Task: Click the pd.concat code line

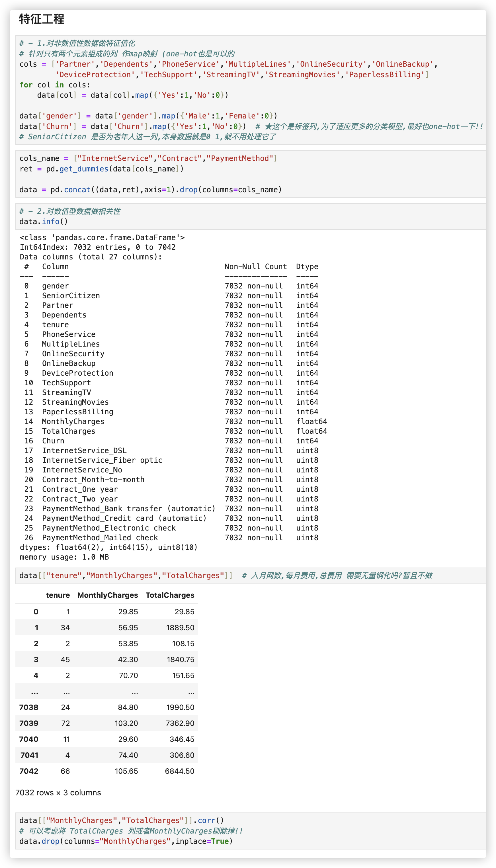Action: point(151,190)
